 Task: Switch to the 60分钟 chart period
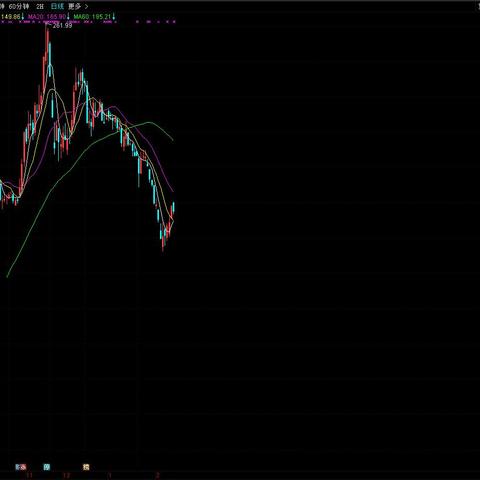coord(19,6)
